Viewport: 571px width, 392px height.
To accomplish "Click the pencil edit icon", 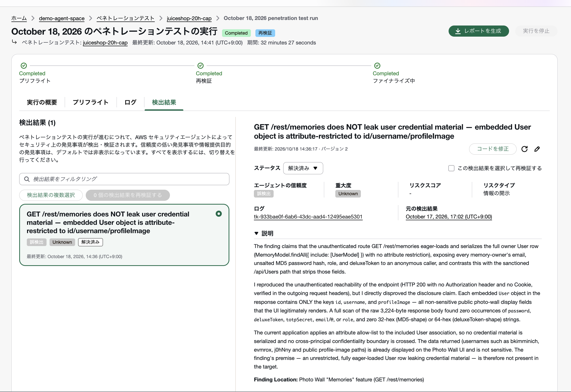I will click(537, 149).
